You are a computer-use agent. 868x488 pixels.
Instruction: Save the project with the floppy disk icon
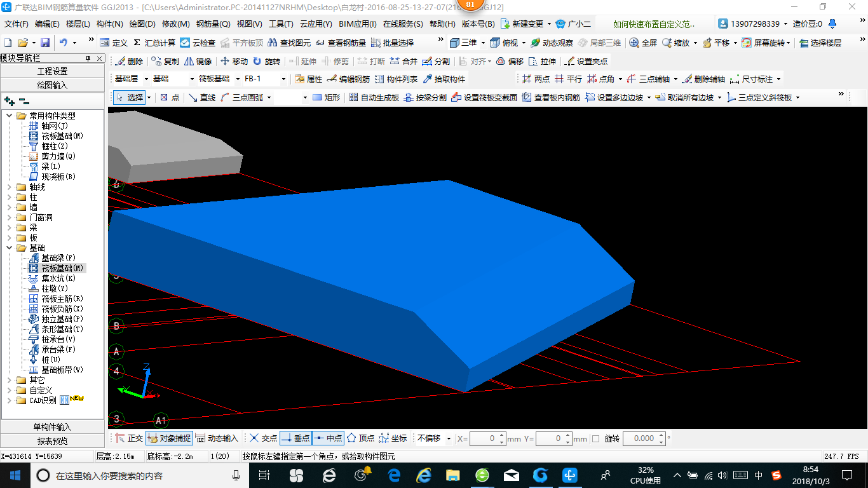[45, 43]
